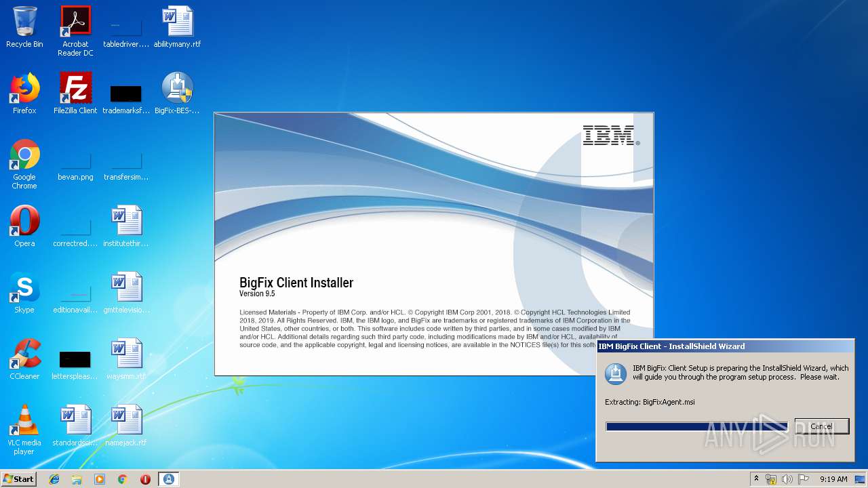Click 'Extracting: BigFixAgent.msi' status text
The height and width of the screenshot is (488, 868).
[650, 402]
